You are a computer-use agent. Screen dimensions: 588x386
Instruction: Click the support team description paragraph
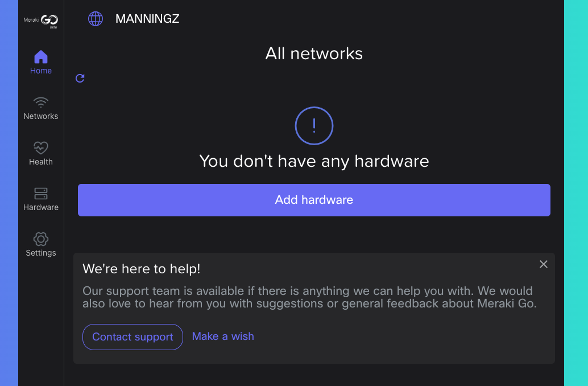point(309,297)
